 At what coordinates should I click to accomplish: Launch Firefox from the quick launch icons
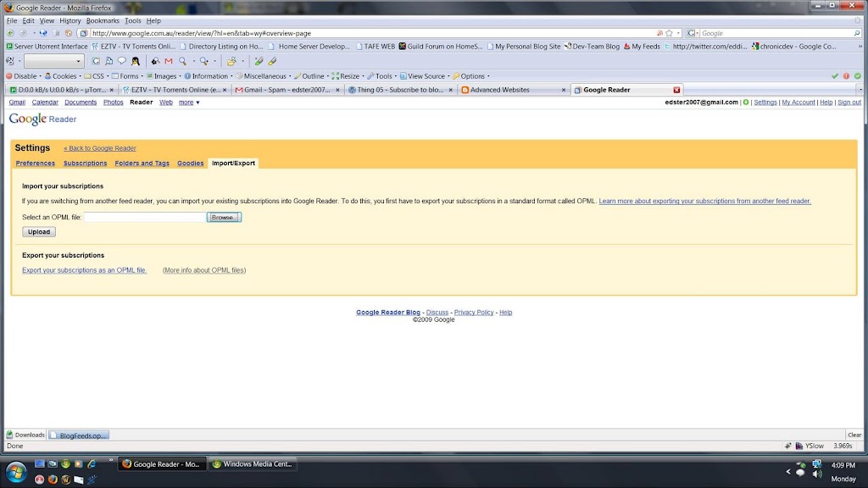53,480
